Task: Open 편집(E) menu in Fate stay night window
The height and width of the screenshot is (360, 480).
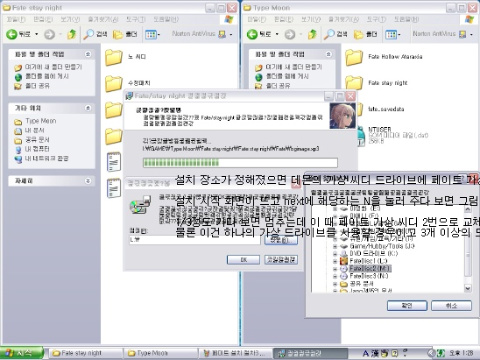Action: [x=43, y=19]
